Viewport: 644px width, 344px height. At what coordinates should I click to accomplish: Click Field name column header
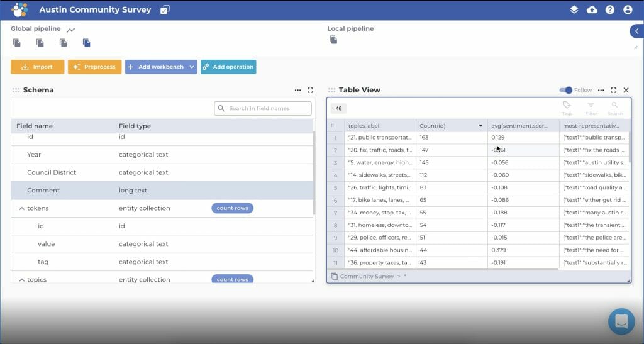point(35,126)
